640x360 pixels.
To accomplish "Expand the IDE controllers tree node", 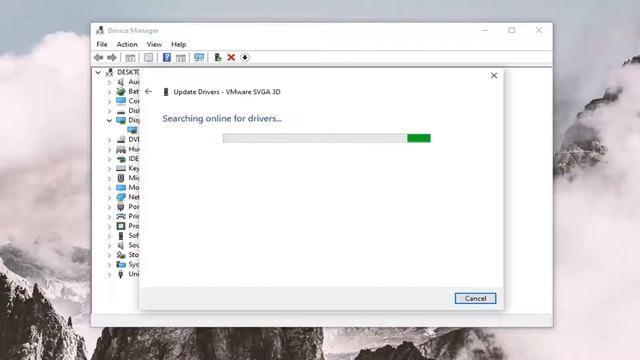I will [109, 159].
